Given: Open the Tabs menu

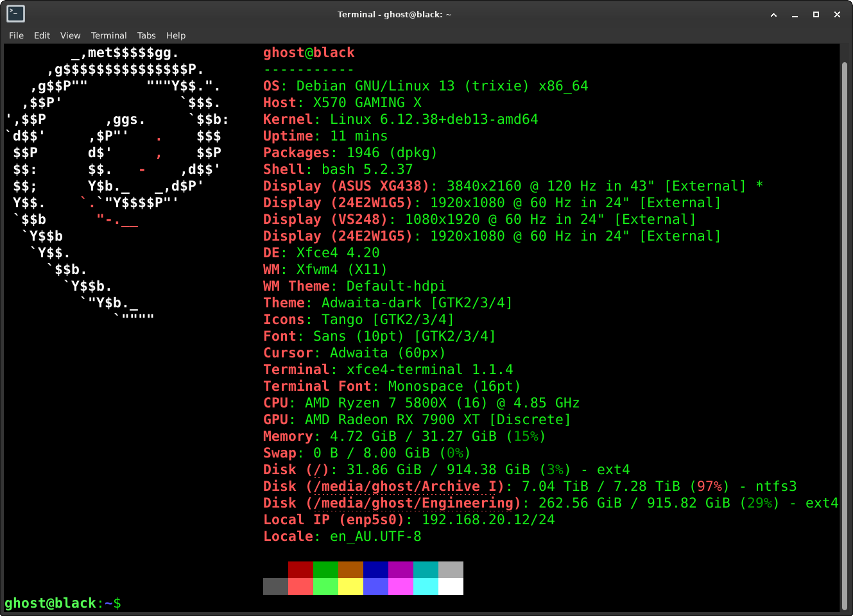Looking at the screenshot, I should (146, 35).
